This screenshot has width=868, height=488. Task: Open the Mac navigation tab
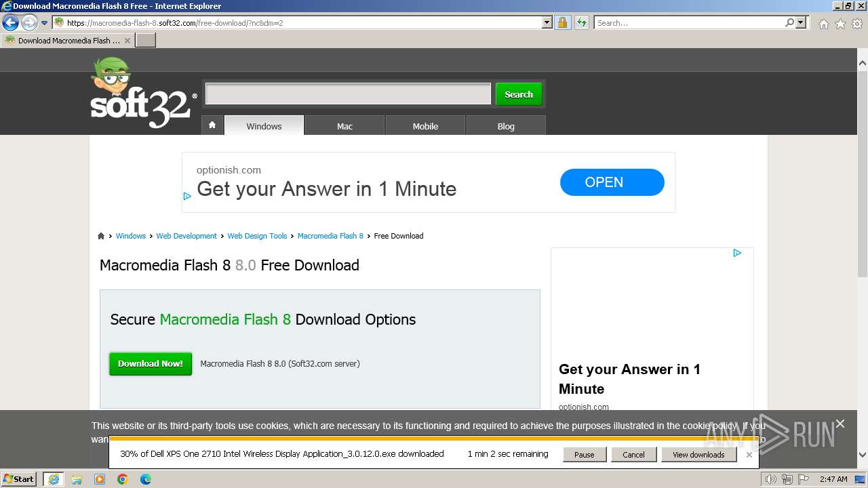tap(344, 126)
